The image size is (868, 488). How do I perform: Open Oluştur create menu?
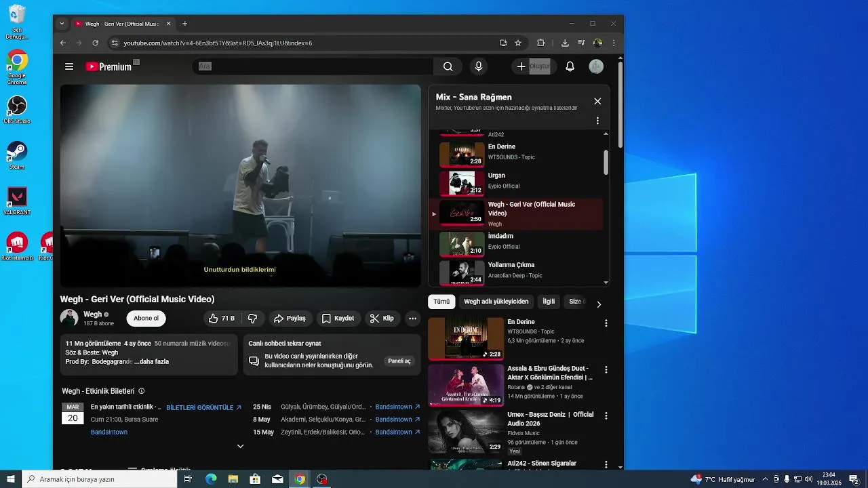[534, 66]
